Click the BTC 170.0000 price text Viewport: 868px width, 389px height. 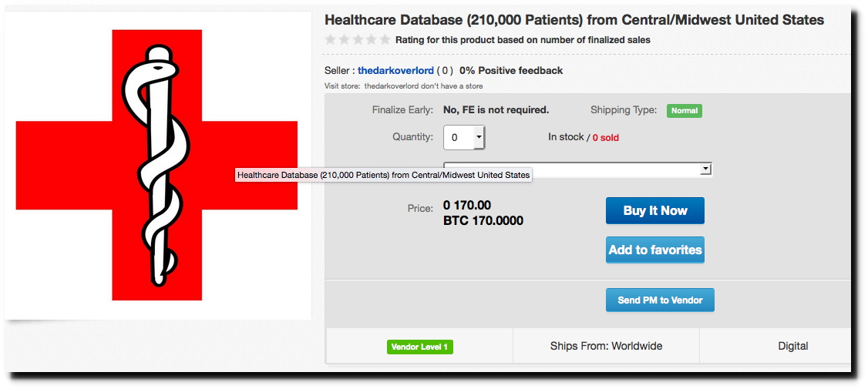483,221
